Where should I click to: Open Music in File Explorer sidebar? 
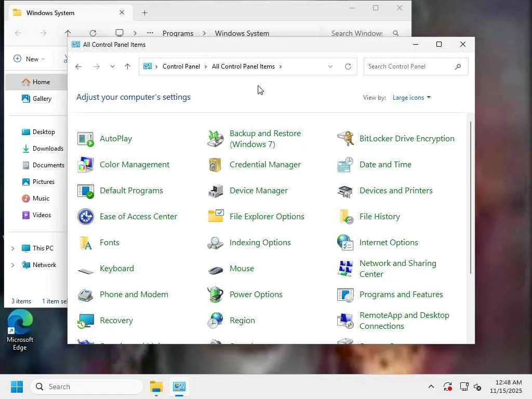(x=36, y=198)
